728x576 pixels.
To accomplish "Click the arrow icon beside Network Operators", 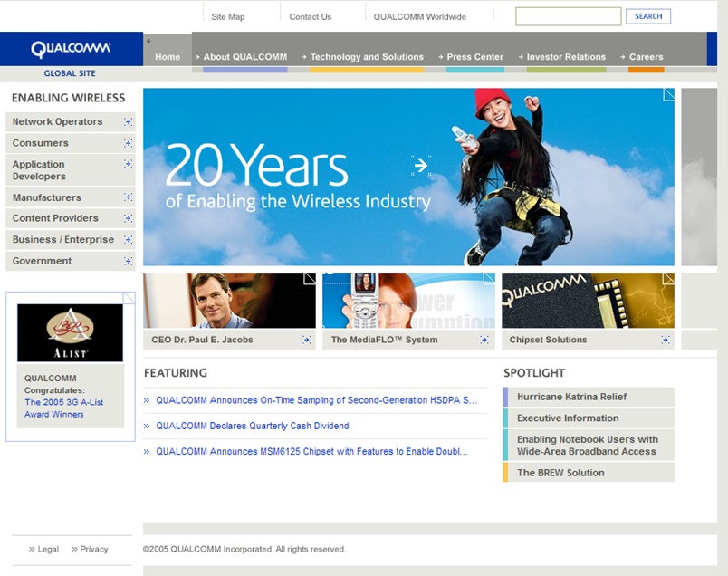I will point(129,121).
